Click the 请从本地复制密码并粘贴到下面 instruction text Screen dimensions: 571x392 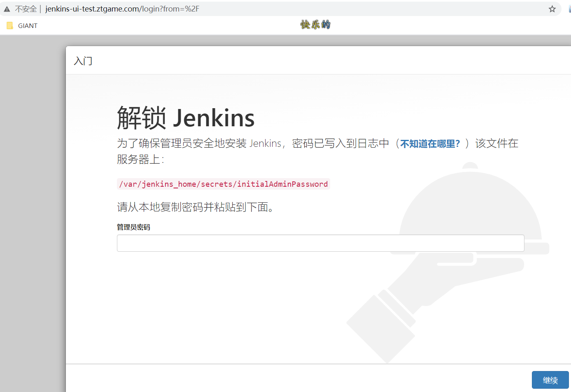(x=195, y=207)
